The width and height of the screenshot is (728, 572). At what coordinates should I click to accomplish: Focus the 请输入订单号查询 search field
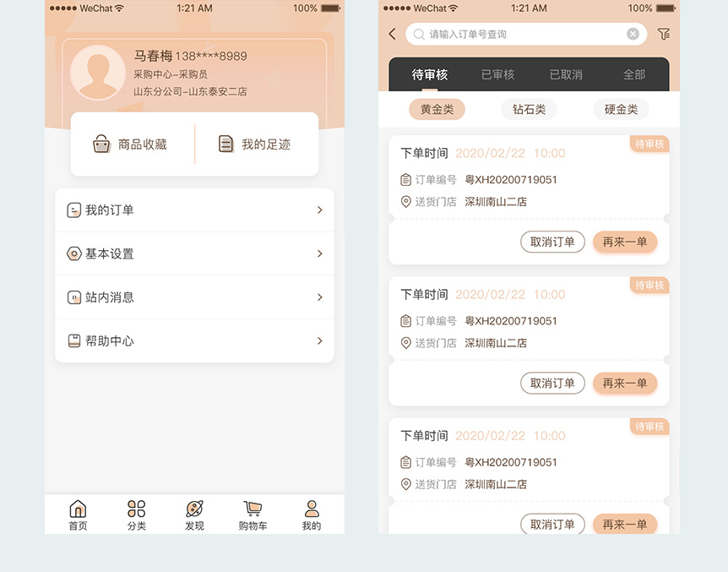(526, 34)
